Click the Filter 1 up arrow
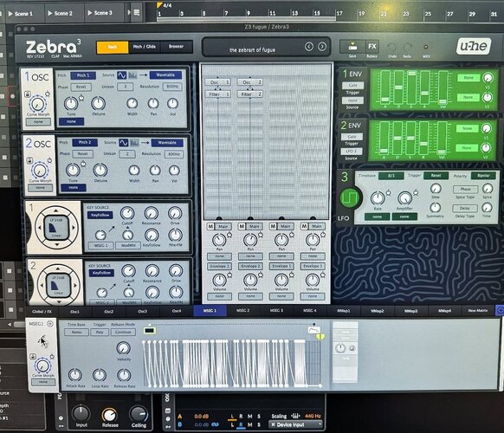The height and width of the screenshot is (433, 504). coord(56,211)
